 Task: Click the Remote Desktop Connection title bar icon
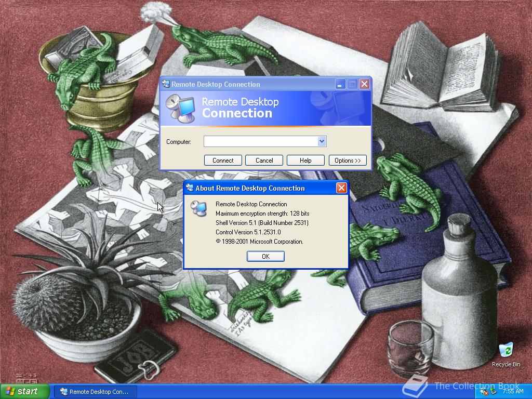[x=166, y=84]
